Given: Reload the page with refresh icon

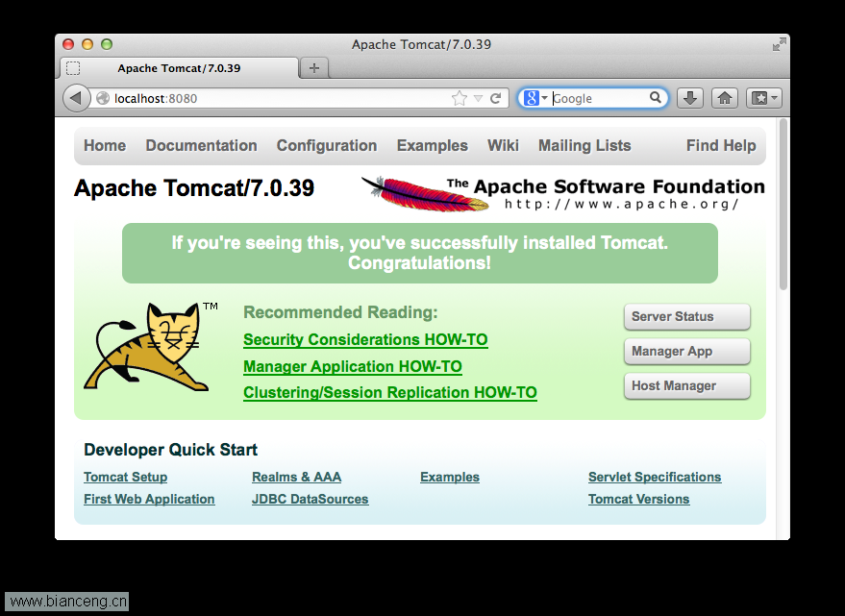Looking at the screenshot, I should pos(496,98).
